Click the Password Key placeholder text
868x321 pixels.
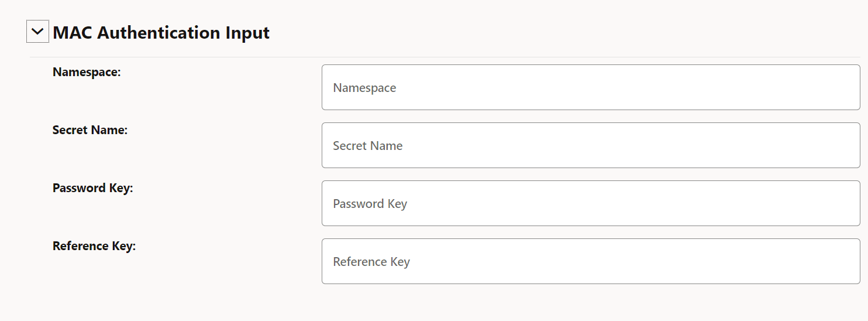pos(370,204)
